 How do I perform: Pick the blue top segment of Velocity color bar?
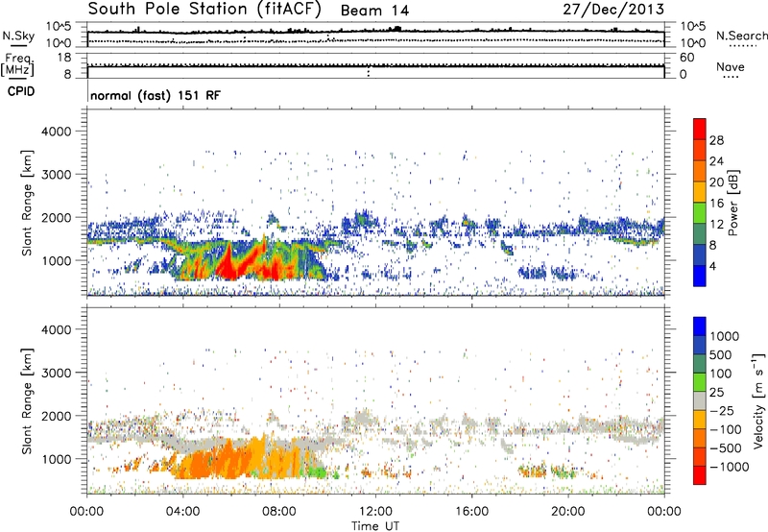(700, 326)
